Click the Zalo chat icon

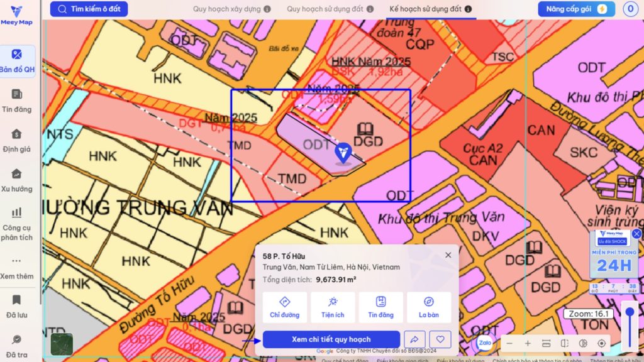[485, 343]
